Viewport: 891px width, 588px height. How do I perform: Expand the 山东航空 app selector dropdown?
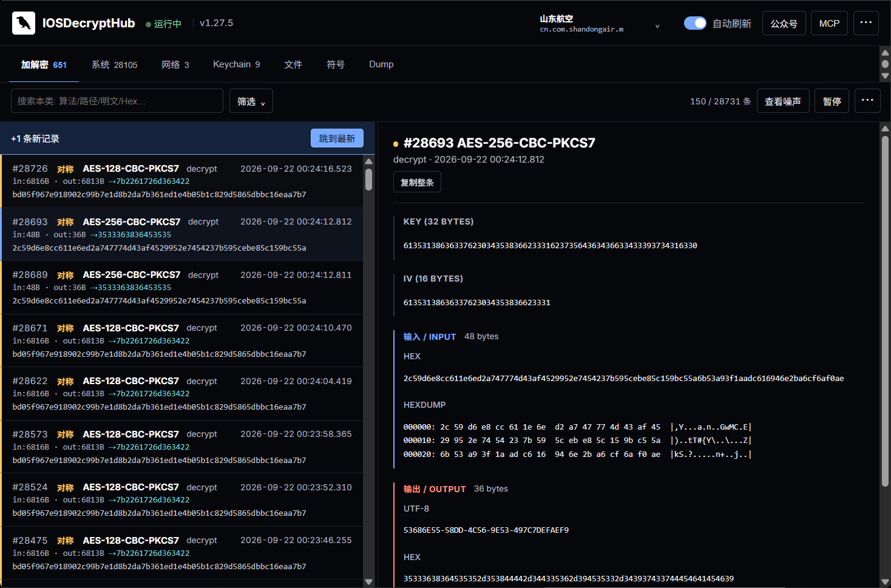[x=600, y=24]
